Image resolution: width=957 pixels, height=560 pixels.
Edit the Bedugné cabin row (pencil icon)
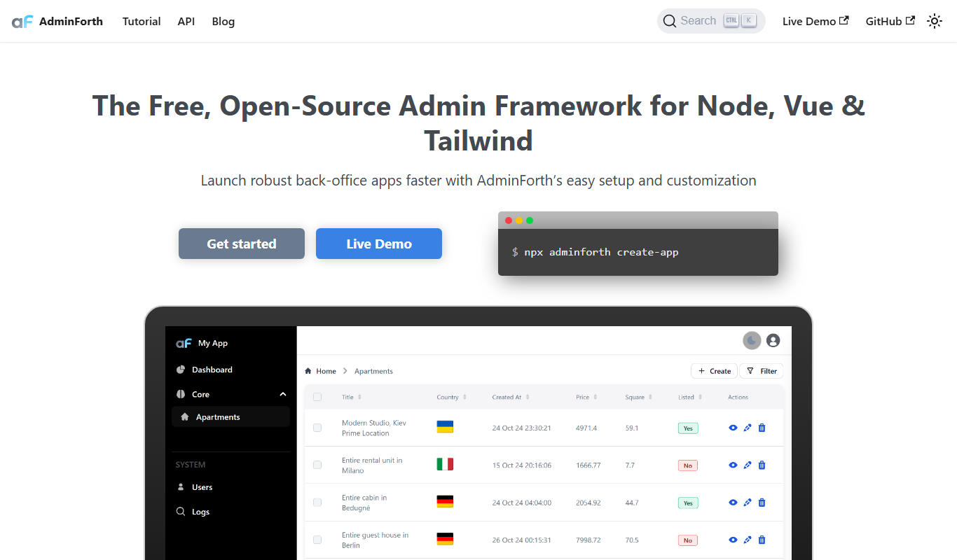748,503
